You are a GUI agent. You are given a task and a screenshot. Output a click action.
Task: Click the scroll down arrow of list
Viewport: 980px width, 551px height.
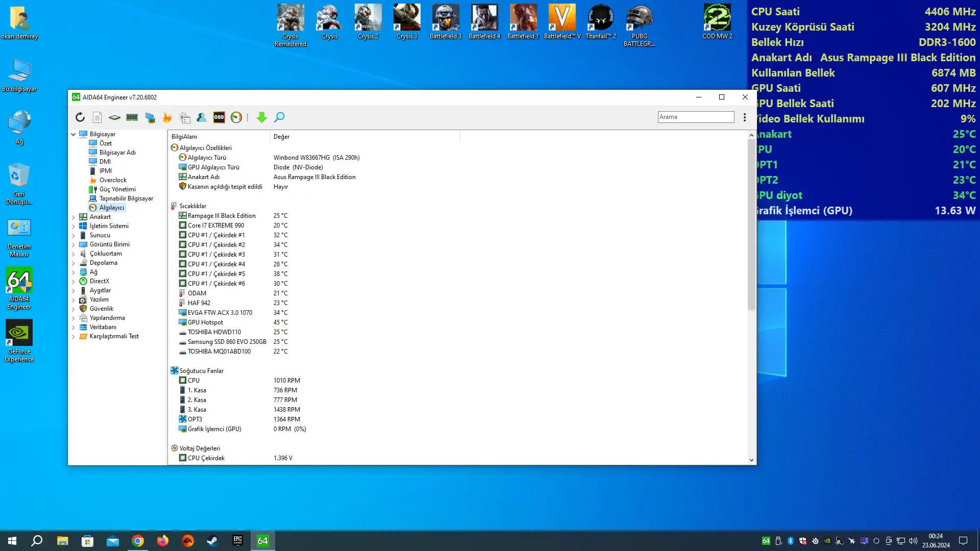[751, 460]
